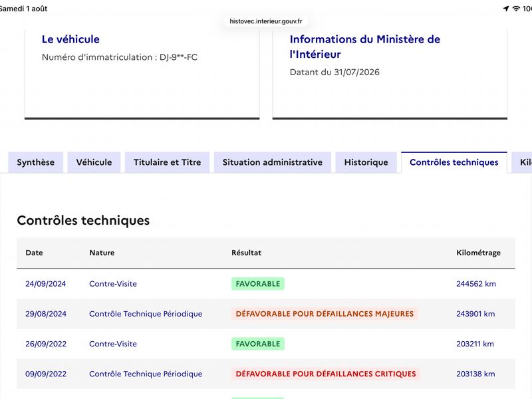Image resolution: width=532 pixels, height=399 pixels.
Task: Click Contre-Visite in the 24/09/2024 row
Action: coord(113,284)
